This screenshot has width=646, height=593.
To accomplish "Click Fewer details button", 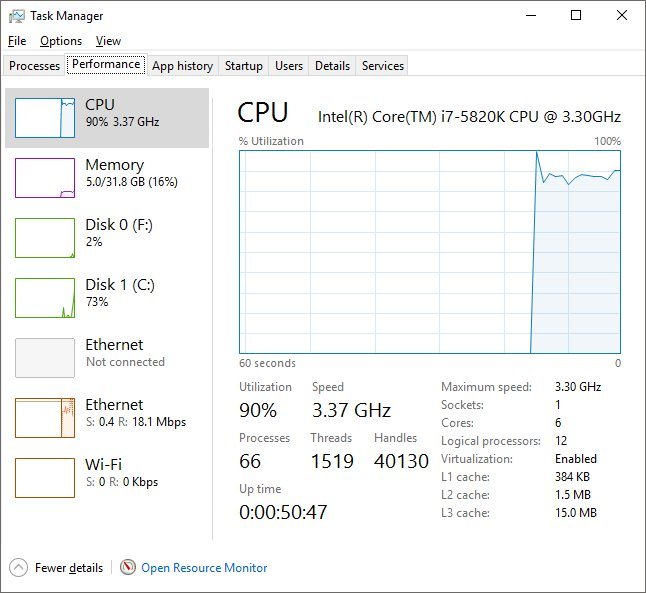I will tap(56, 568).
